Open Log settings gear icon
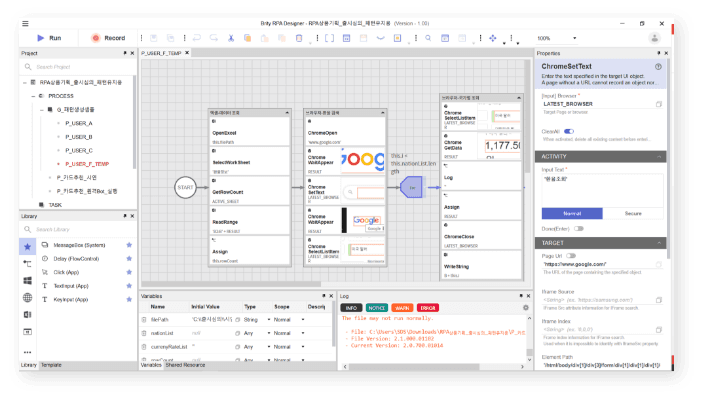 click(x=526, y=308)
